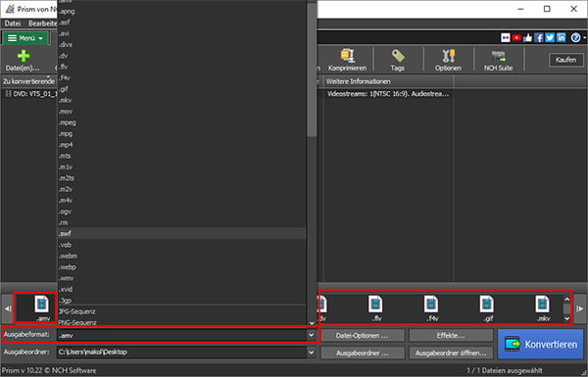Click Datei-Optionen button
Viewport: 588px width, 377px height.
(x=363, y=336)
